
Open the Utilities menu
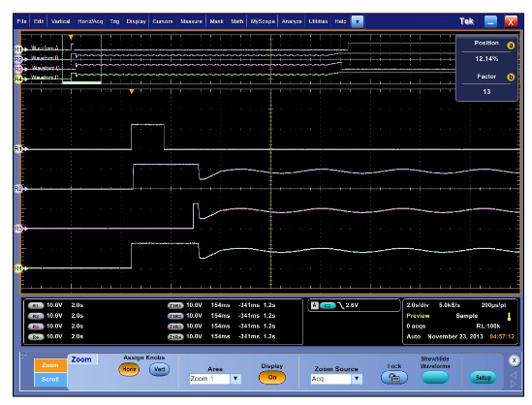point(318,21)
